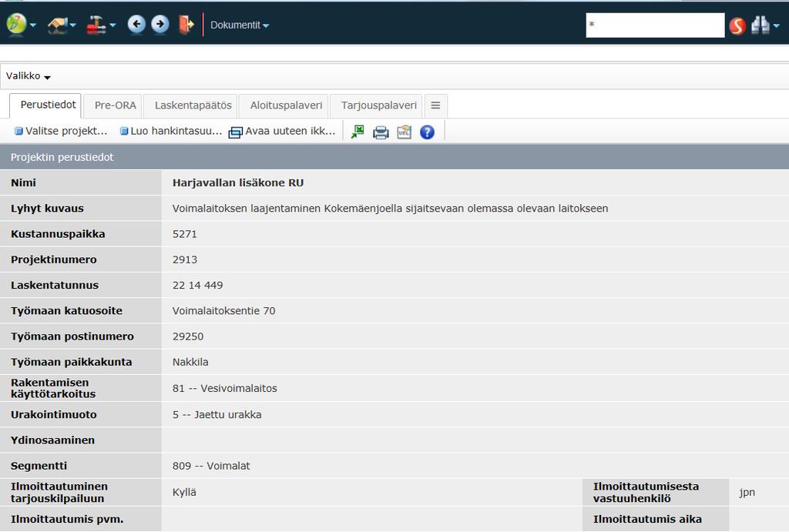Select the project name Harjavallan lisäkone RU

click(238, 182)
